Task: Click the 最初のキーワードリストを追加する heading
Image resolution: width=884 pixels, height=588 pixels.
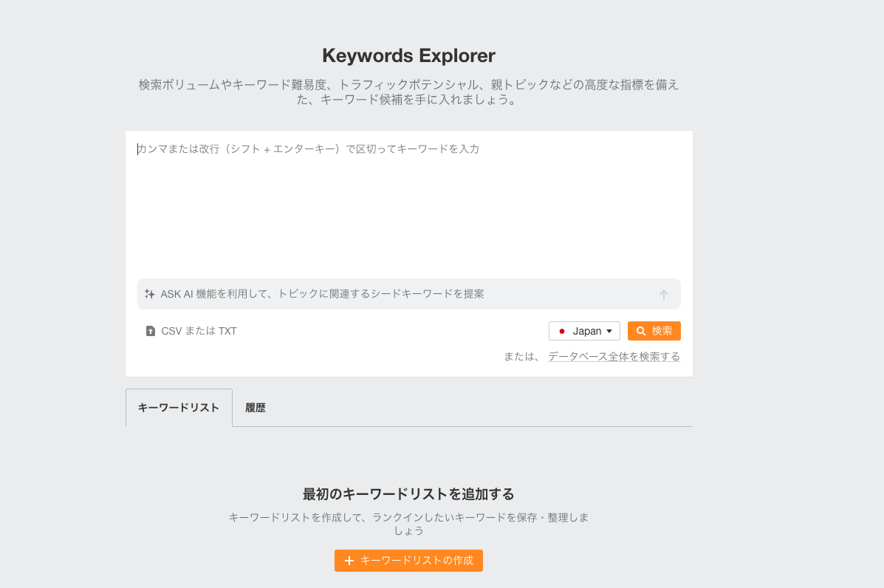Action: [408, 493]
